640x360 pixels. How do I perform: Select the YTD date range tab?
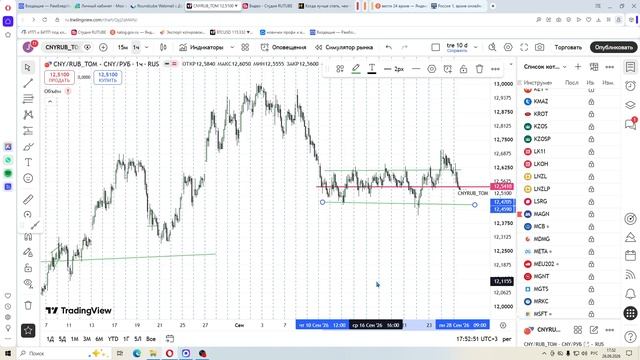click(113, 339)
